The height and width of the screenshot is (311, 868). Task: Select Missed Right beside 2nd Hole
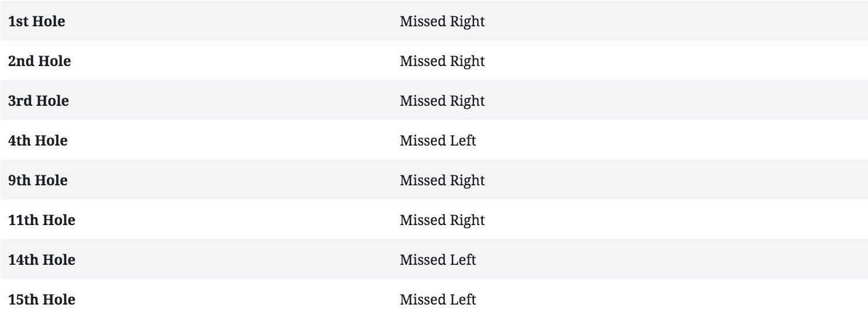(442, 61)
